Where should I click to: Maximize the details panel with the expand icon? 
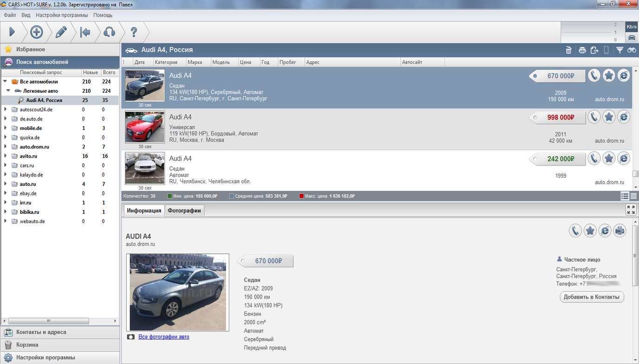(631, 210)
